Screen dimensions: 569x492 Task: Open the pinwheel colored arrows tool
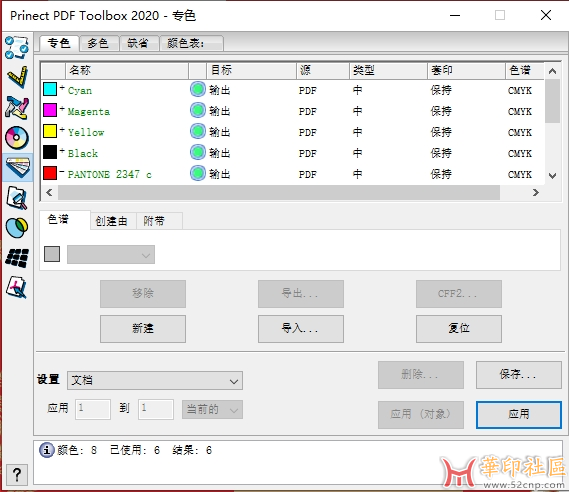pyautogui.click(x=17, y=108)
